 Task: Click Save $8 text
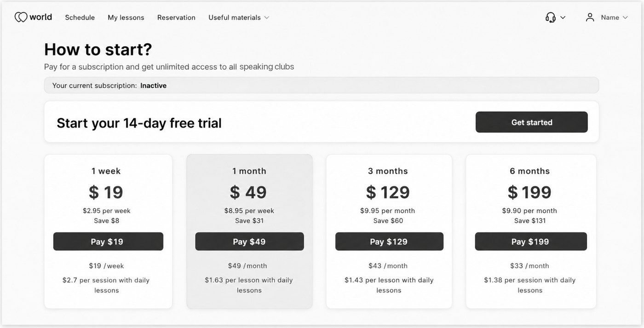tap(107, 221)
